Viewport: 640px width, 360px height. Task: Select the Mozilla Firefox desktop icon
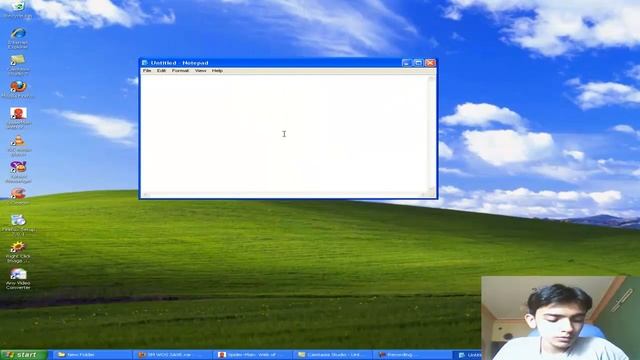(x=18, y=90)
